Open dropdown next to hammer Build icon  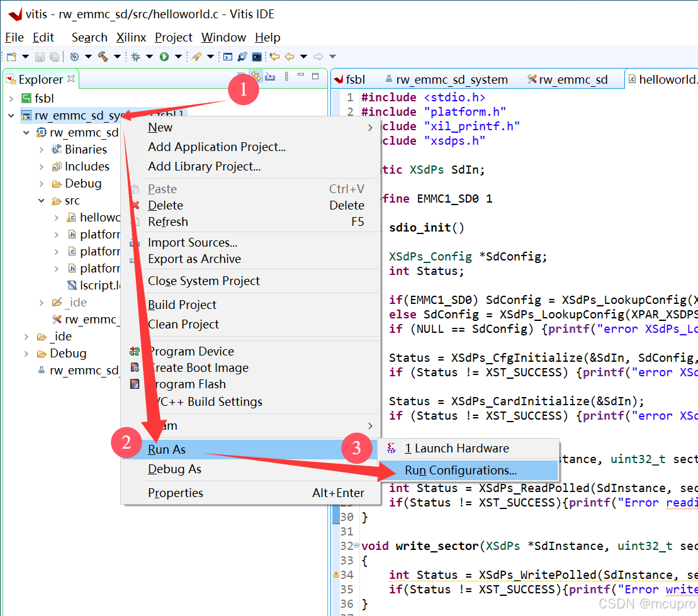pos(117,57)
